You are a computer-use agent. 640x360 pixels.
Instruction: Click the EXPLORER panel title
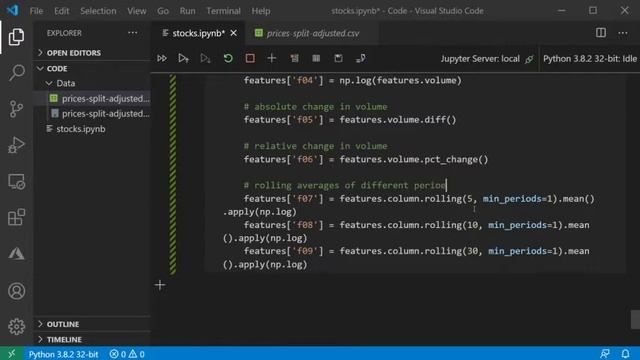64,33
